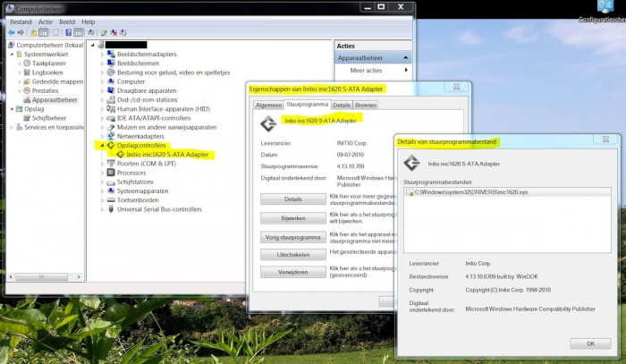626x364 pixels.
Task: Expand the Systeemapparaten node
Action: (102, 191)
